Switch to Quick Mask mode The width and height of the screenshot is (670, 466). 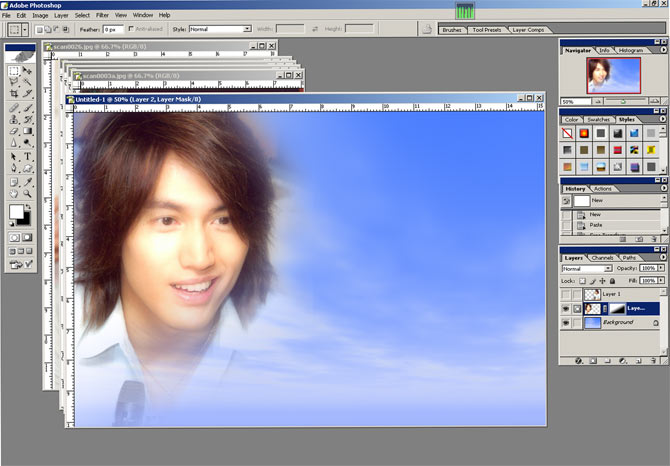tap(27, 237)
